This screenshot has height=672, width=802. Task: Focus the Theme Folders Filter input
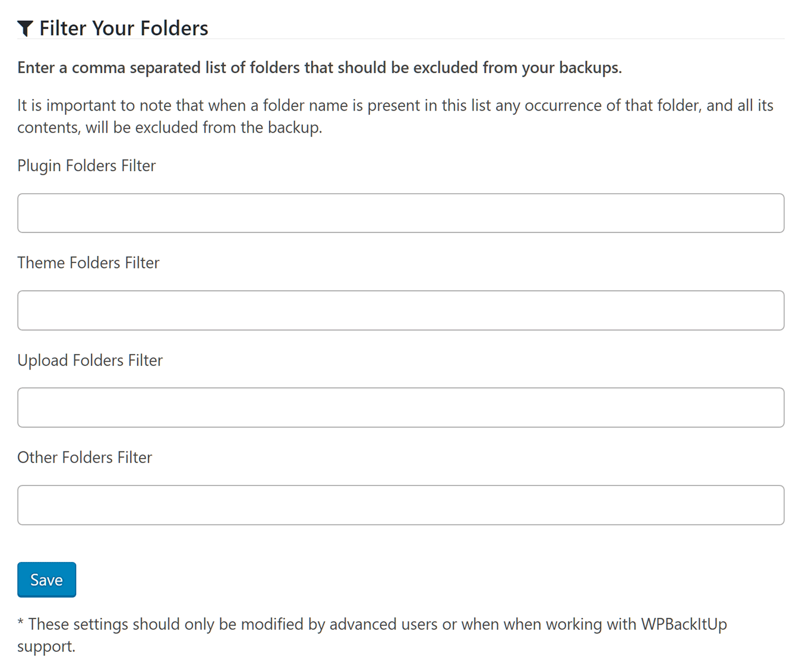pyautogui.click(x=401, y=310)
